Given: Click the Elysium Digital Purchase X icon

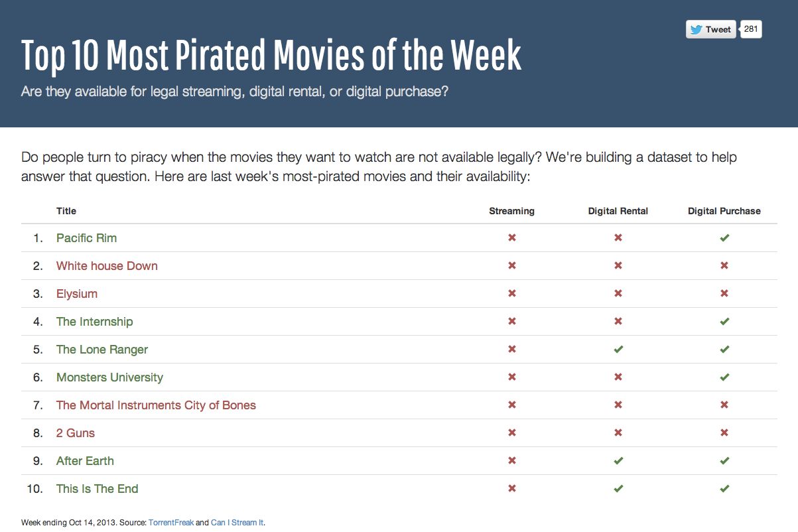Looking at the screenshot, I should [724, 294].
